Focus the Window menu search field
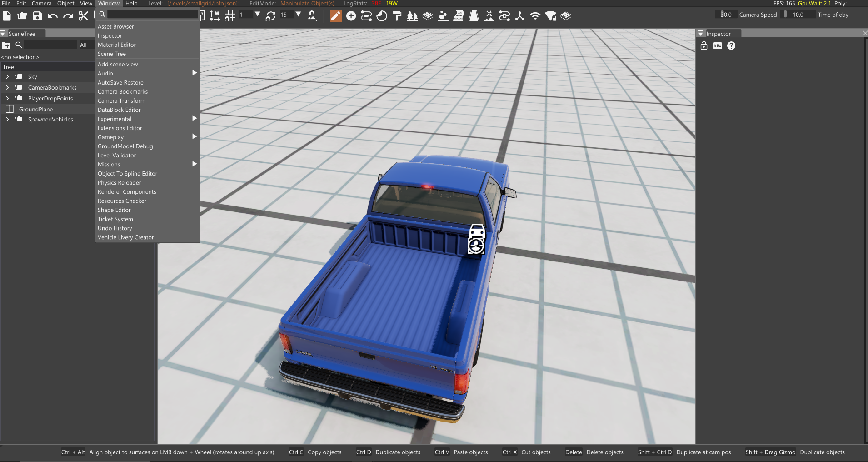Image resolution: width=868 pixels, height=462 pixels. [x=152, y=15]
